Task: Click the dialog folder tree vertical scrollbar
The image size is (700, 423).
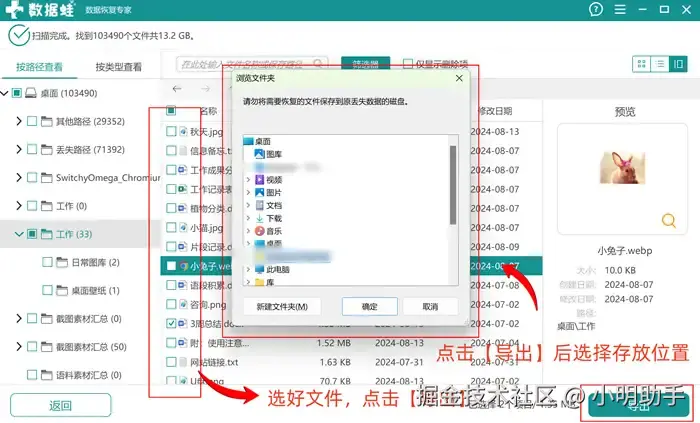Action: pos(453,185)
